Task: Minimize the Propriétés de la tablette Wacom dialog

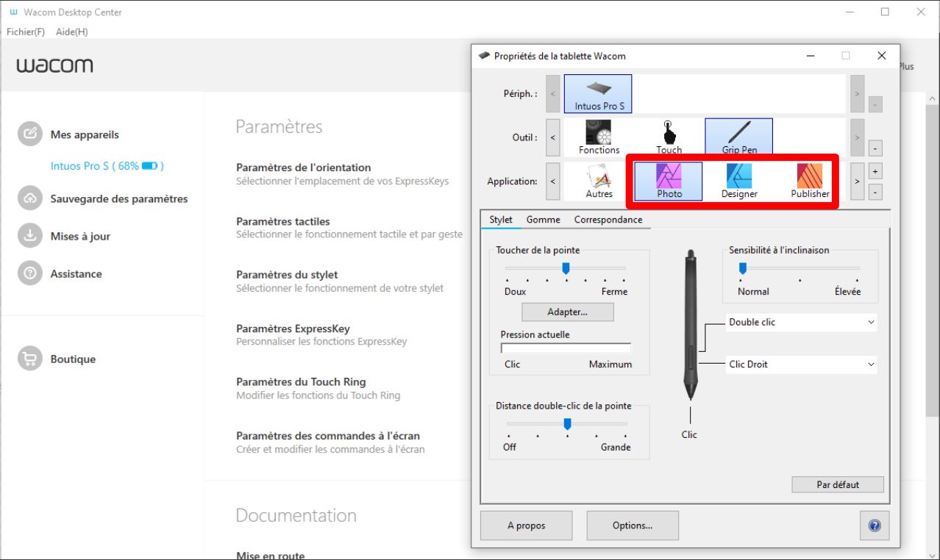Action: click(811, 56)
